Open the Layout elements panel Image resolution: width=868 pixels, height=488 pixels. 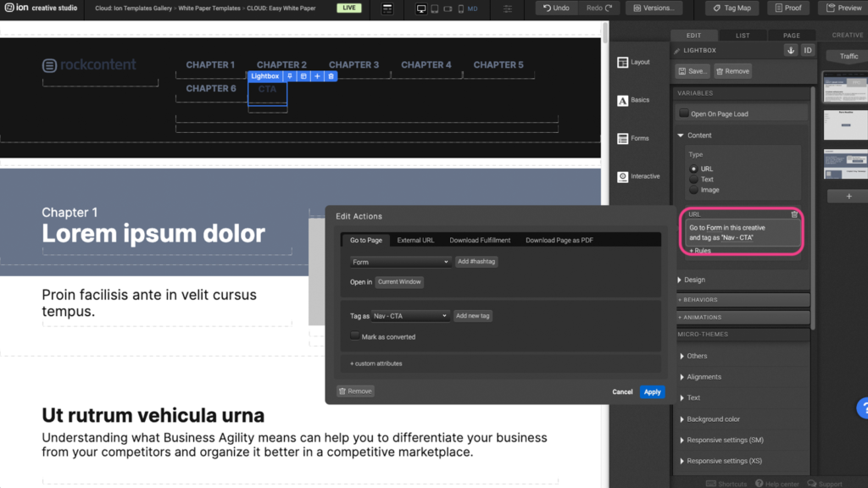tap(633, 62)
